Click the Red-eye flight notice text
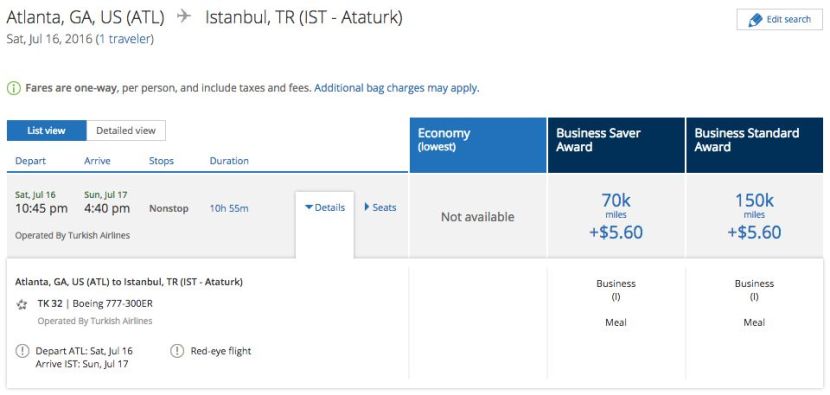830x395 pixels. coord(221,351)
